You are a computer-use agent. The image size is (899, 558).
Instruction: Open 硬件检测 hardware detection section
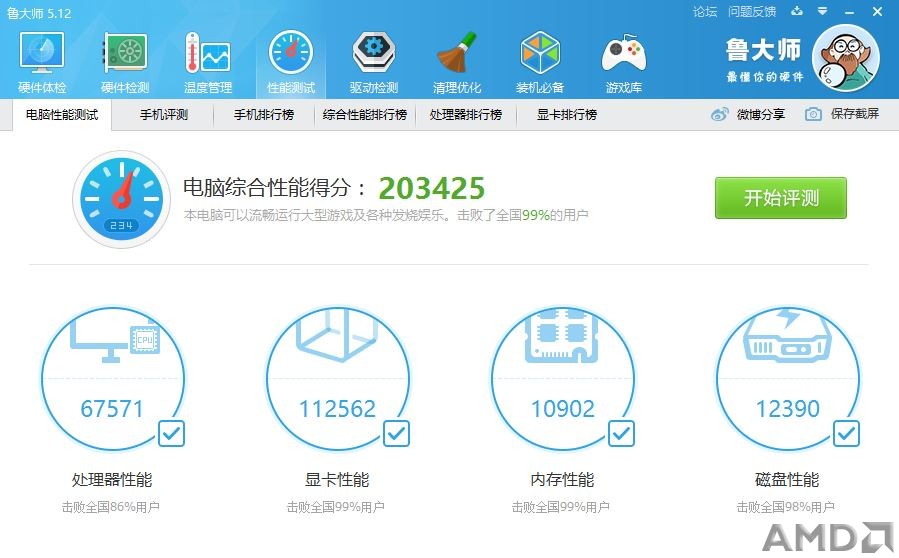pyautogui.click(x=125, y=62)
